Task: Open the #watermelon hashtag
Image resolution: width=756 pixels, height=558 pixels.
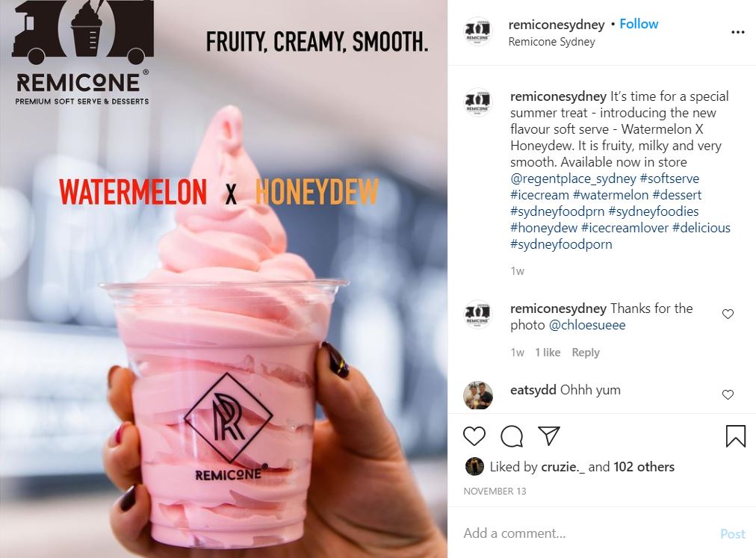Action: (x=610, y=195)
